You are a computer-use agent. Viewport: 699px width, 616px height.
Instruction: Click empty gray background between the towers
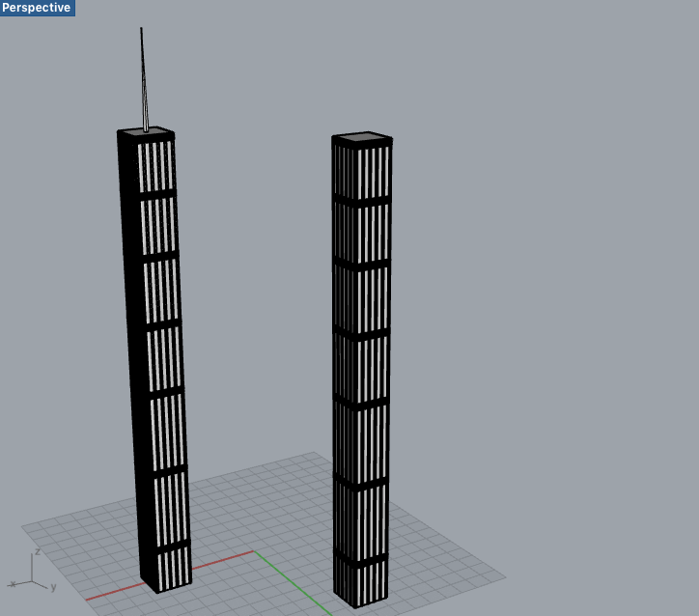point(256,290)
